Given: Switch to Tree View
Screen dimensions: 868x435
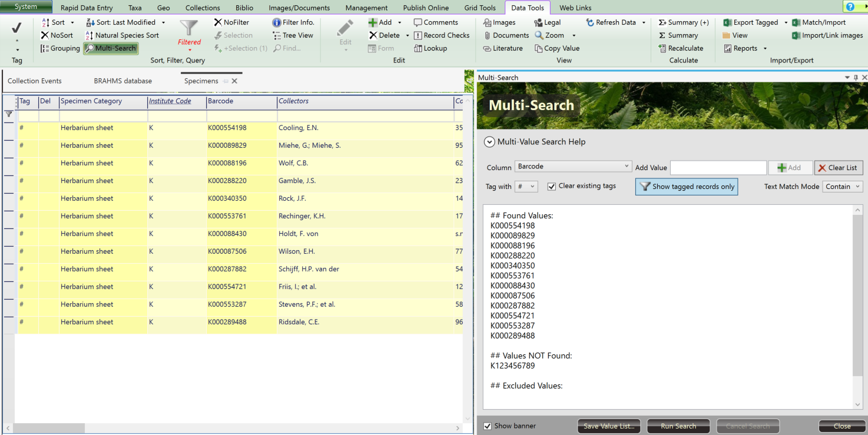Looking at the screenshot, I should (293, 35).
